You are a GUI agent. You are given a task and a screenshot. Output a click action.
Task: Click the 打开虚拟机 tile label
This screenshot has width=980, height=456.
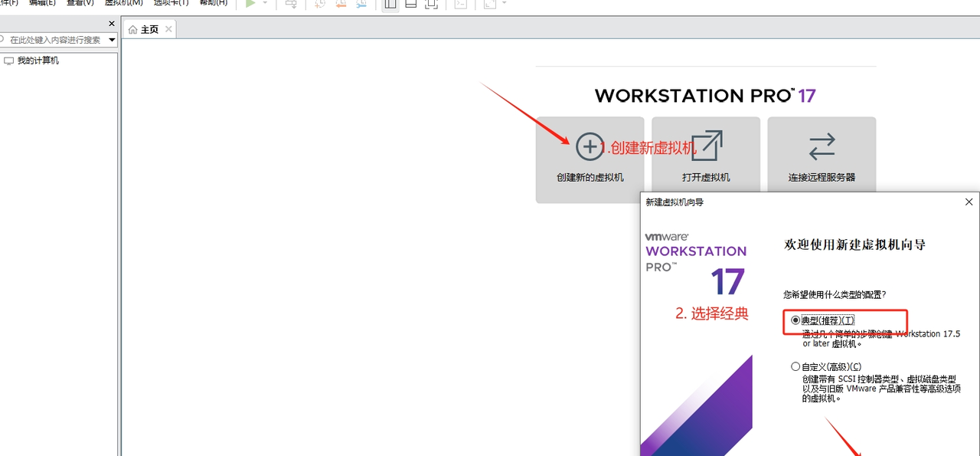tap(706, 177)
